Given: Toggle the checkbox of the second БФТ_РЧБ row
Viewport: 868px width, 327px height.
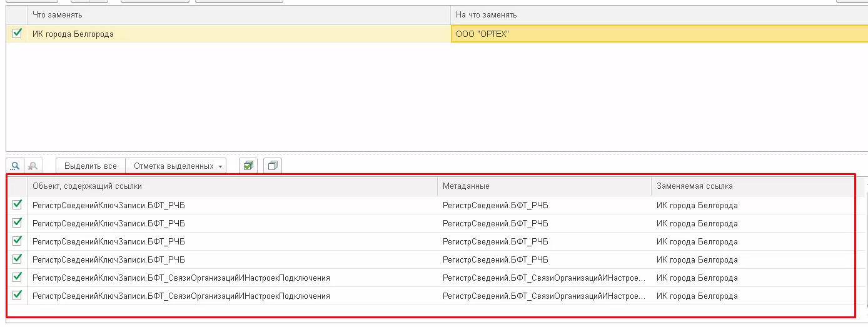Looking at the screenshot, I should 17,223.
